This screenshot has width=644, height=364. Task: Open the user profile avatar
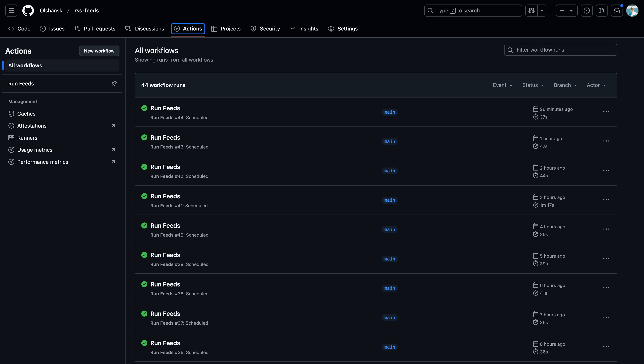(632, 11)
